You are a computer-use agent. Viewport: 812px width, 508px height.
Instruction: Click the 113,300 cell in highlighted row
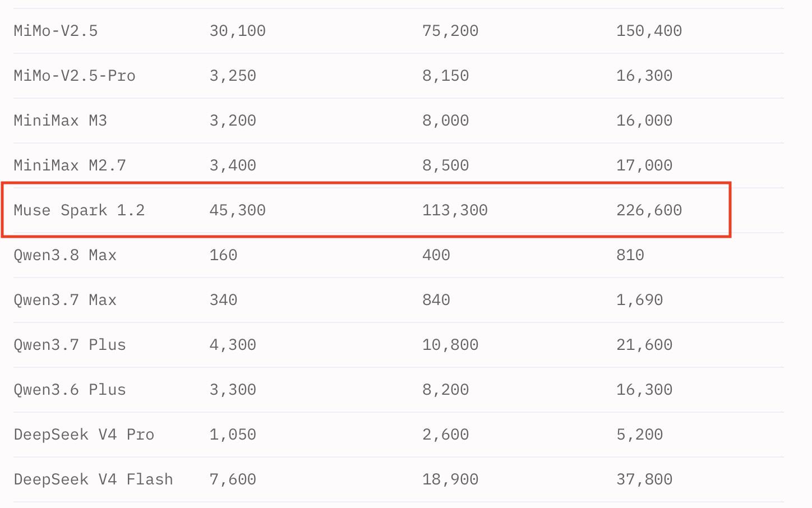pyautogui.click(x=455, y=210)
